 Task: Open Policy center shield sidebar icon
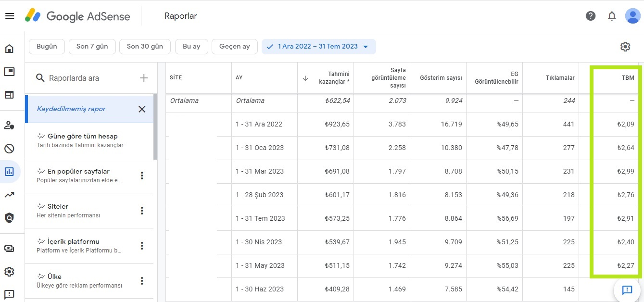tap(9, 218)
